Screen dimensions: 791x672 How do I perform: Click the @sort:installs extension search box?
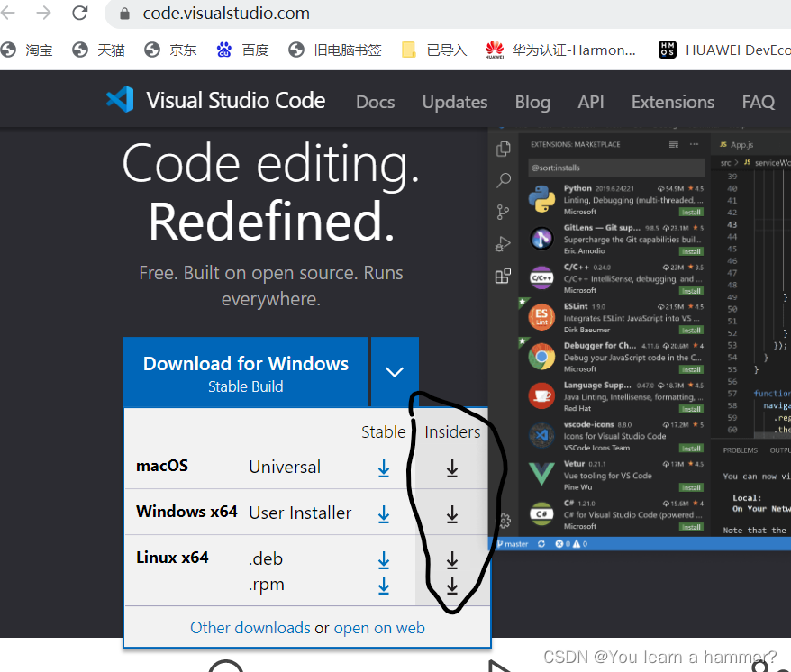pos(616,168)
